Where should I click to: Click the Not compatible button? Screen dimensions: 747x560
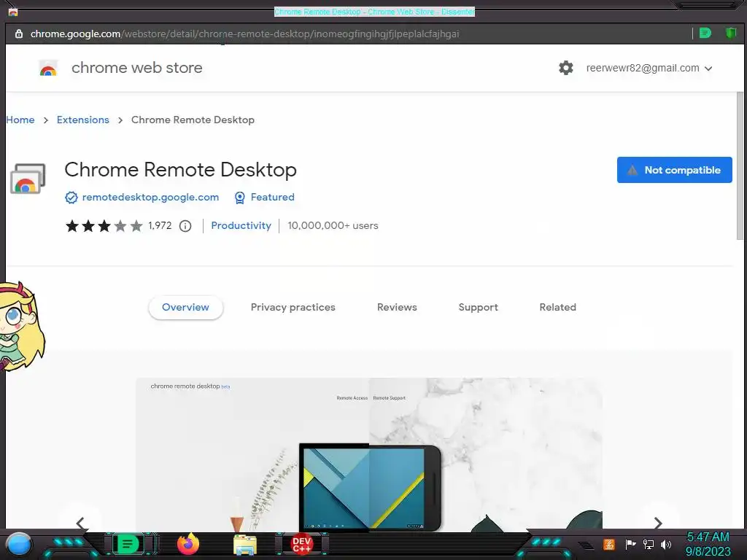pos(674,170)
